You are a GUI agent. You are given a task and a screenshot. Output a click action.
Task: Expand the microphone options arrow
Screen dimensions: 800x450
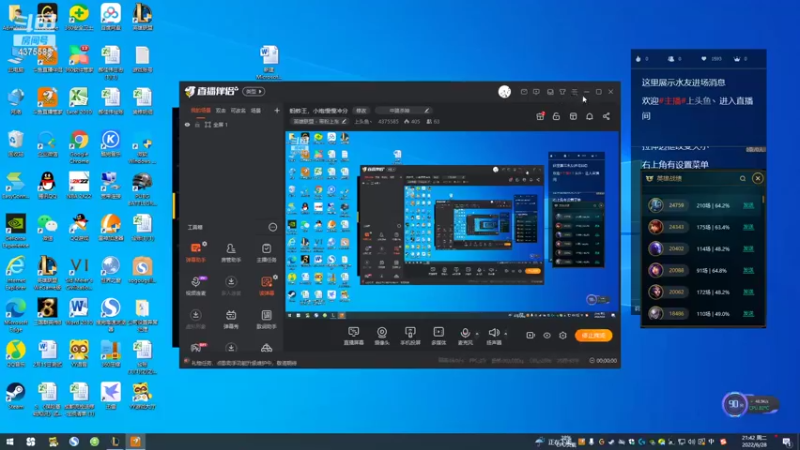tap(477, 334)
